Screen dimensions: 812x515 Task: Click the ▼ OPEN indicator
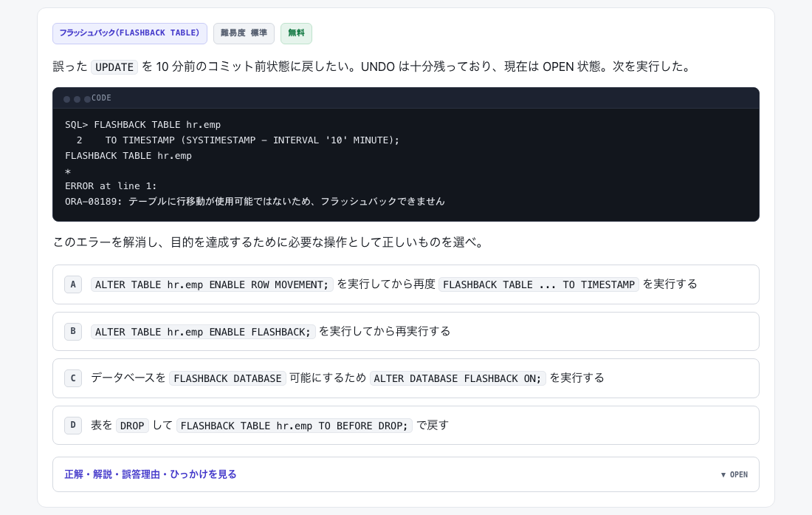734,474
